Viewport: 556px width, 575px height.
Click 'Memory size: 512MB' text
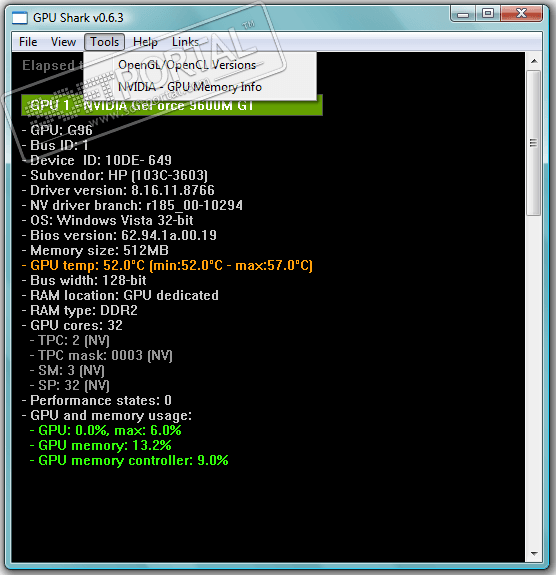[95, 250]
